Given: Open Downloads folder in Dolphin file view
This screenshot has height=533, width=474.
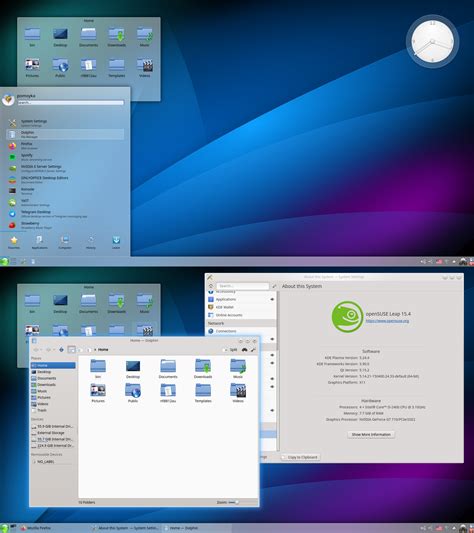Looking at the screenshot, I should coord(203,369).
